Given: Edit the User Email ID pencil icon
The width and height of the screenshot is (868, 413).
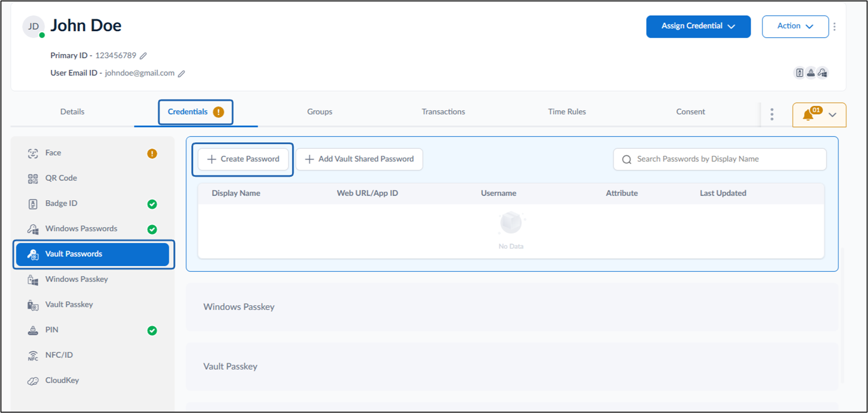Looking at the screenshot, I should coord(182,74).
